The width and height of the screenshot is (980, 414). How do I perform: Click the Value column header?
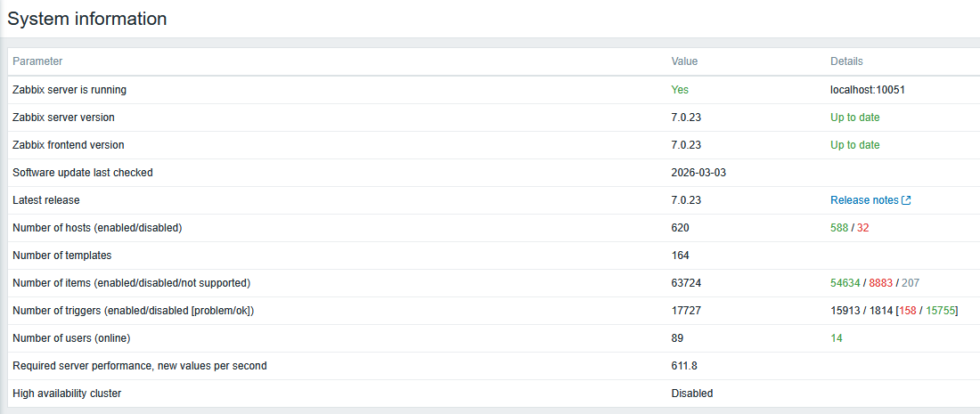pos(684,61)
